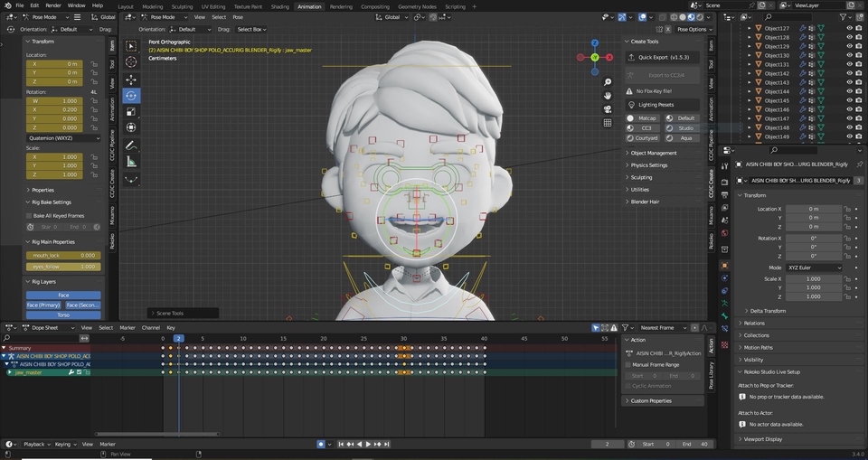This screenshot has width=868, height=460.
Task: Click the auto-keying record button
Action: pos(320,444)
